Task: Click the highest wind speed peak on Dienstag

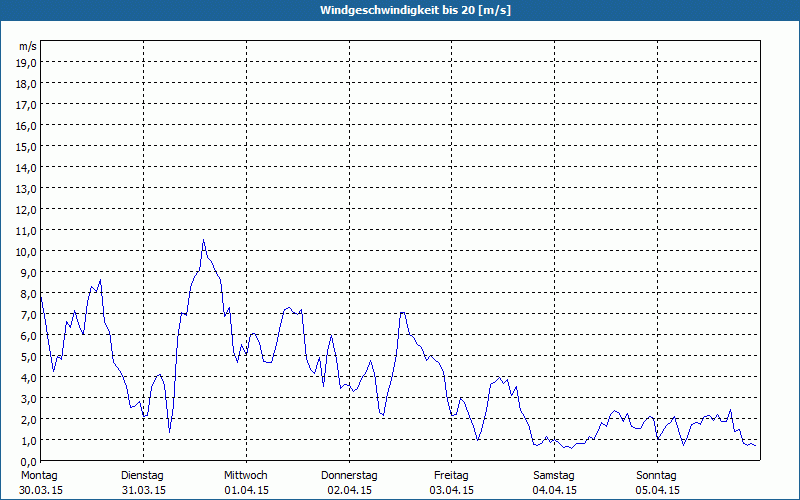Action: (x=203, y=240)
